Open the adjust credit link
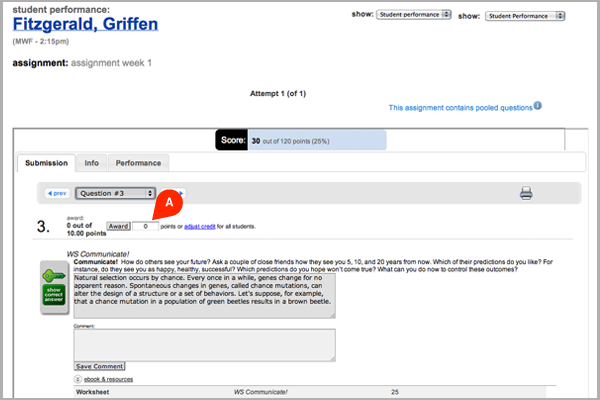This screenshot has height=400, width=600. click(x=200, y=227)
